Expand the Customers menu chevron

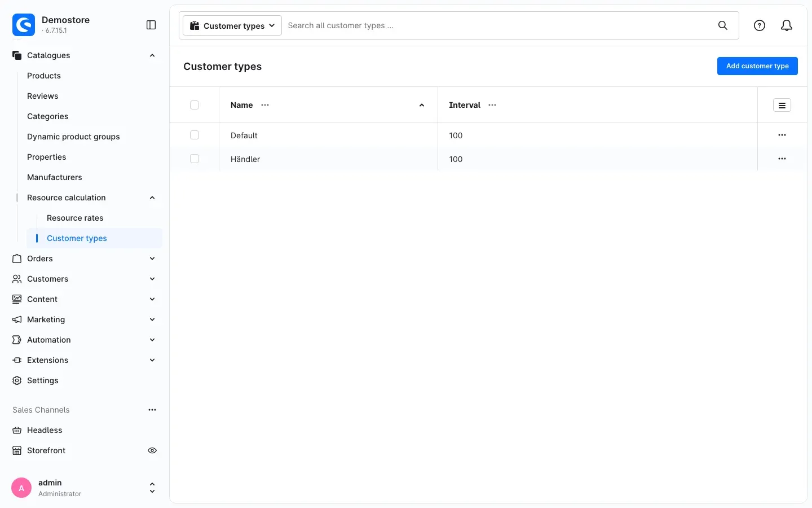152,279
